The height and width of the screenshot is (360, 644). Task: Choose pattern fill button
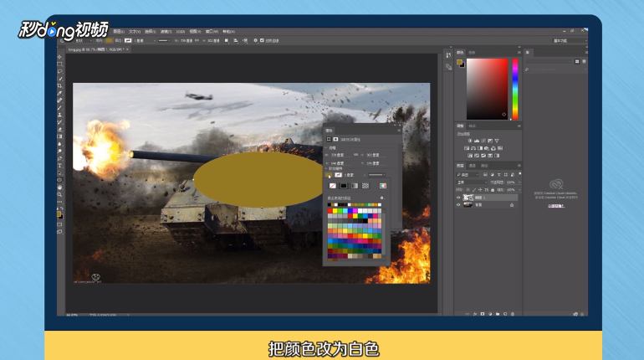[x=365, y=186]
